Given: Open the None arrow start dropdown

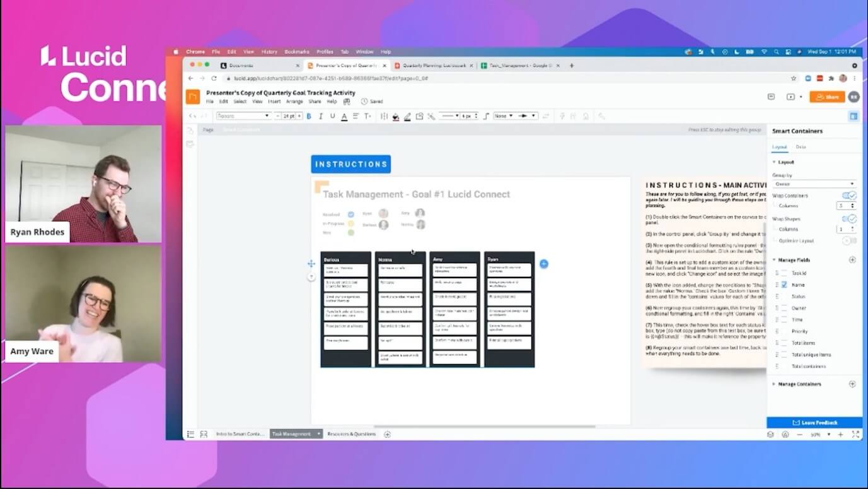Looking at the screenshot, I should click(504, 116).
